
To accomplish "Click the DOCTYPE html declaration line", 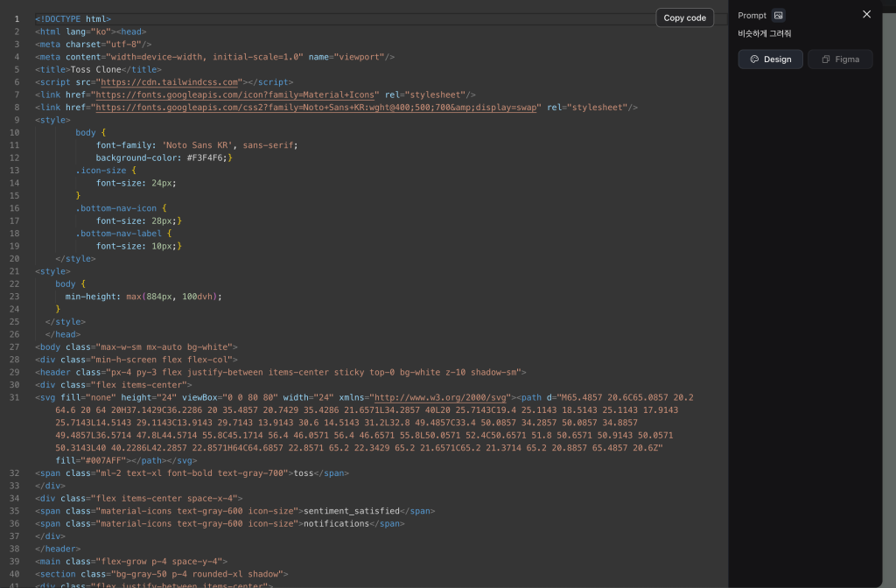I will pyautogui.click(x=73, y=18).
